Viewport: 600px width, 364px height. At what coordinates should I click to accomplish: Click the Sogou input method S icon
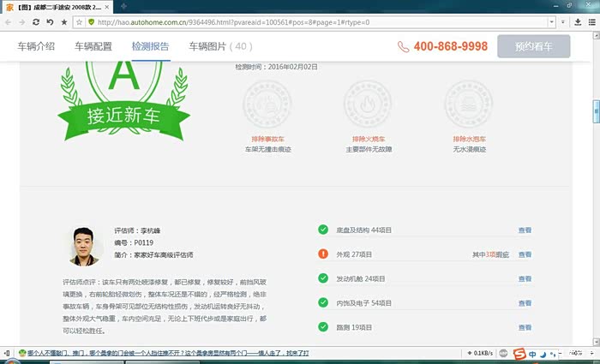[519, 353]
